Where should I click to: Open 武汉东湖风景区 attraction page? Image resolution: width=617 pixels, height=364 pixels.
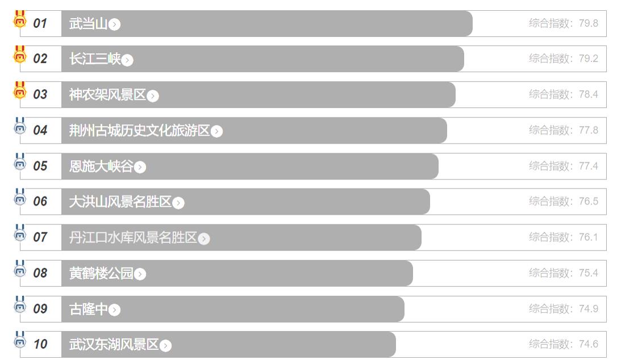click(114, 344)
